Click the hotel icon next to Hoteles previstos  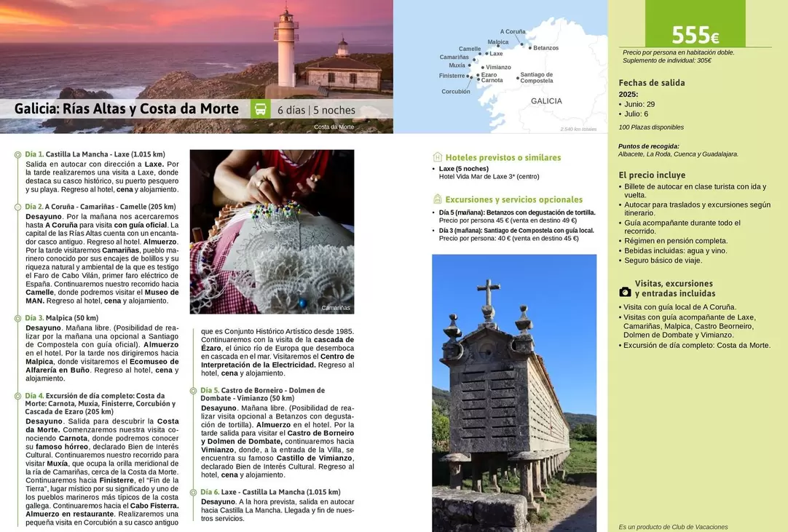click(437, 157)
